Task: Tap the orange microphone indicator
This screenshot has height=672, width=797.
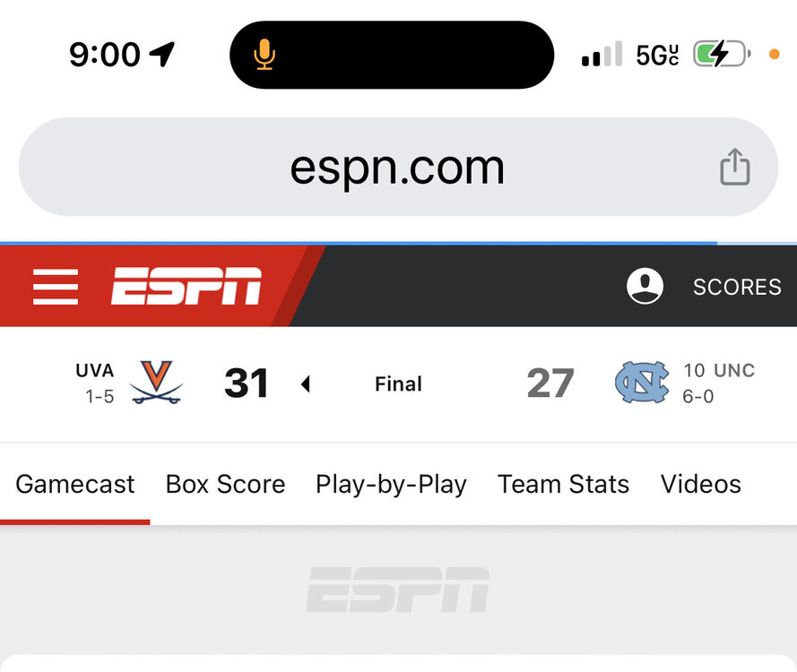Action: 264,56
